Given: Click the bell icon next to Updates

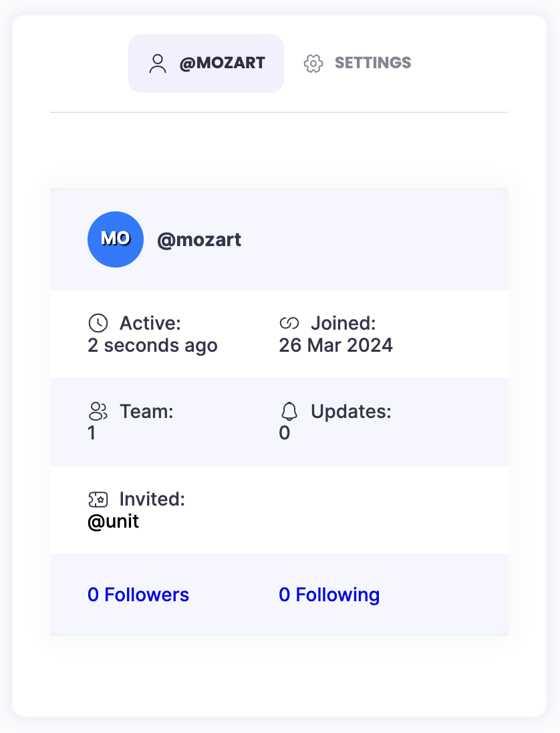Looking at the screenshot, I should pyautogui.click(x=289, y=411).
